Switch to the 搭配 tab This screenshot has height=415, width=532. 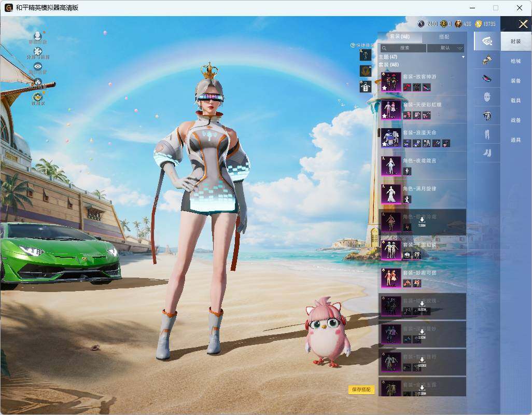click(x=444, y=37)
